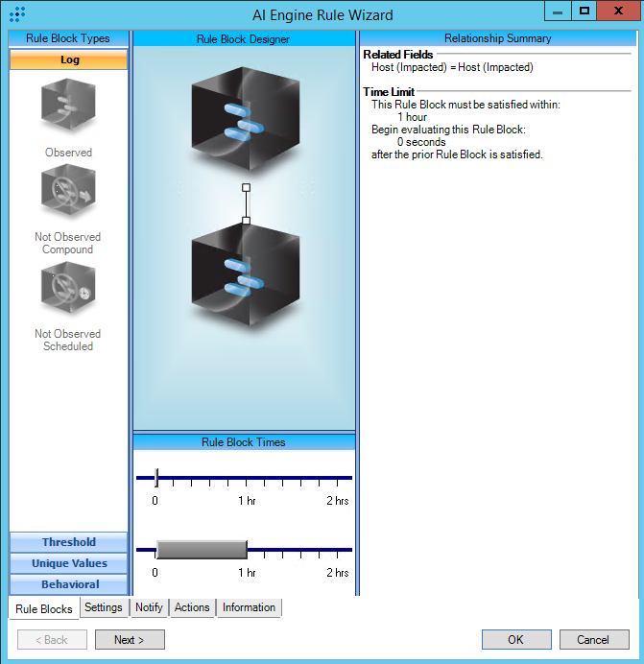The width and height of the screenshot is (644, 664).
Task: Click the bottom rule block cube in designer
Action: click(x=245, y=279)
